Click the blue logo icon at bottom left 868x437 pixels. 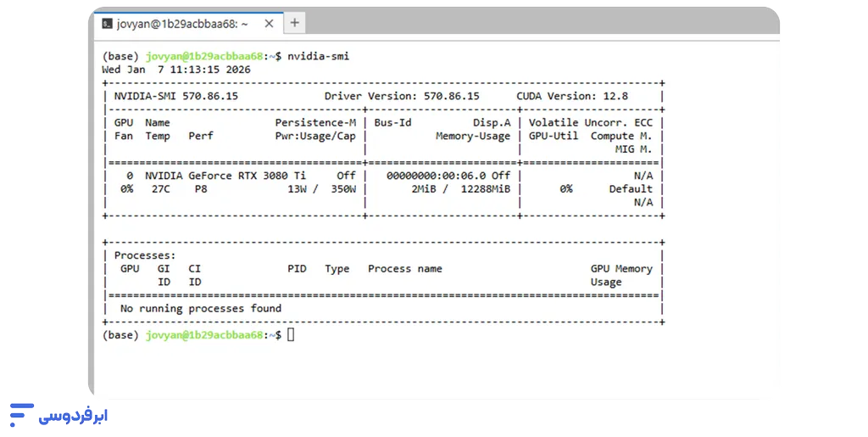(20, 413)
